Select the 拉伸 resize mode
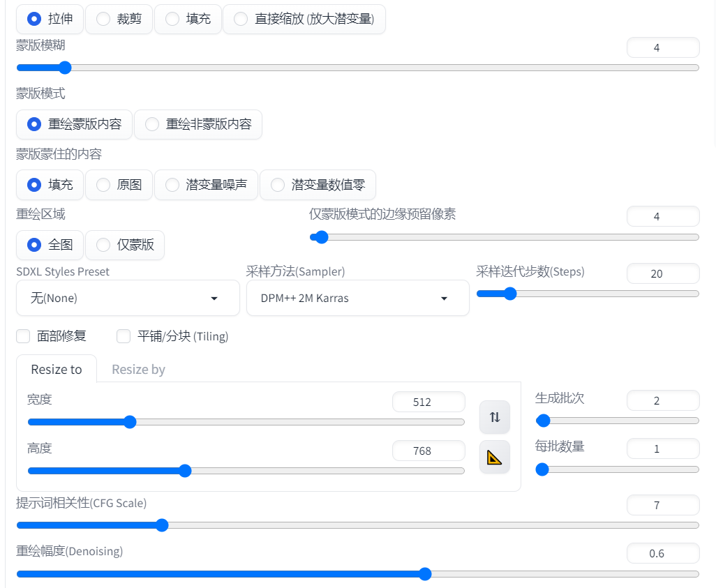The height and width of the screenshot is (588, 716). [x=50, y=19]
